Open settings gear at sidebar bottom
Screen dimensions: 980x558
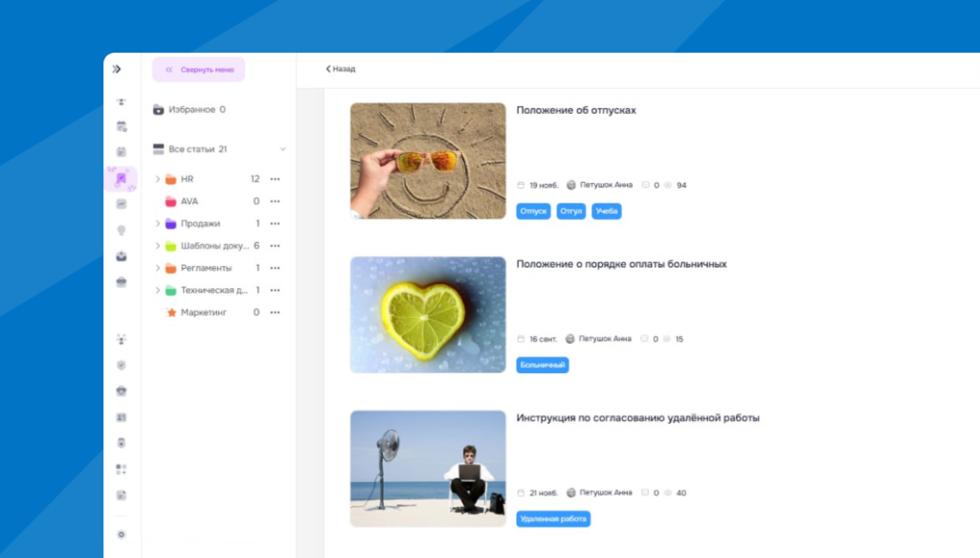(x=122, y=534)
